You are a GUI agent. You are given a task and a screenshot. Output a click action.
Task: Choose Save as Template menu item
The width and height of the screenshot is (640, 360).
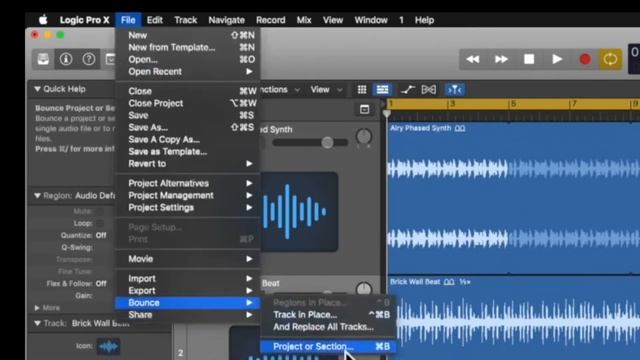pyautogui.click(x=188, y=151)
